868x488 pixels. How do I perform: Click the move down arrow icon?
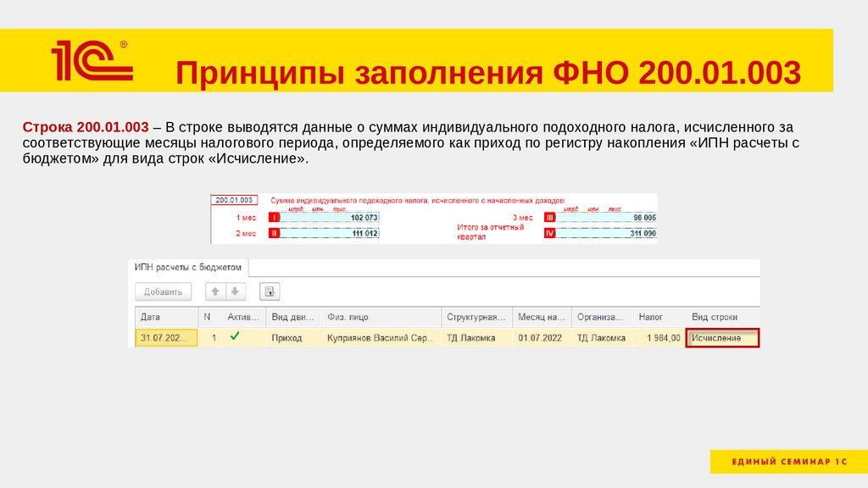tap(236, 291)
